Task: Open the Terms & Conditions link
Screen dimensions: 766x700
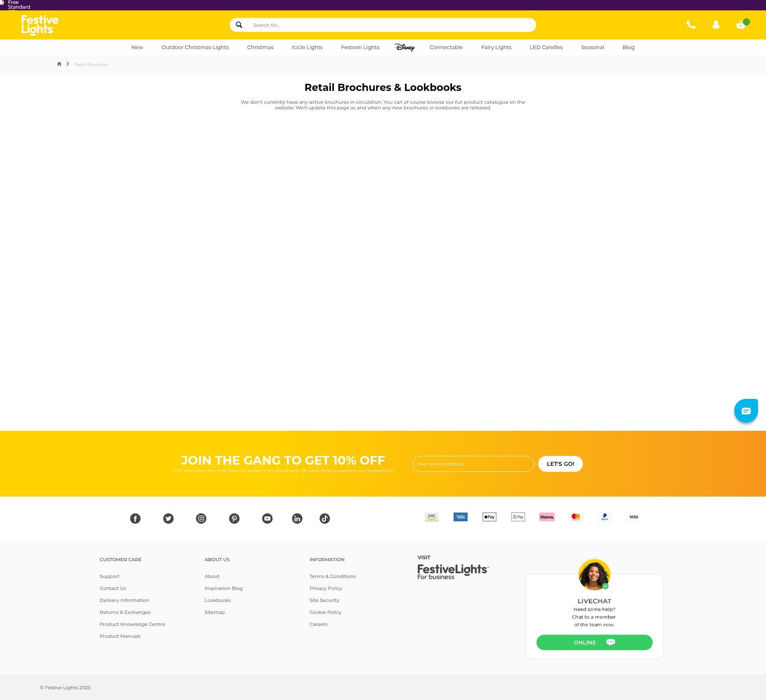Action: tap(333, 576)
